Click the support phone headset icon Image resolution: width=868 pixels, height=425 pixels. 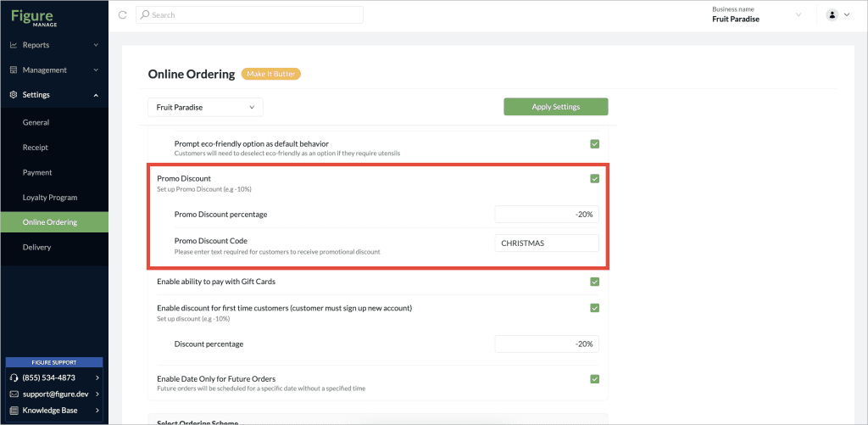14,377
